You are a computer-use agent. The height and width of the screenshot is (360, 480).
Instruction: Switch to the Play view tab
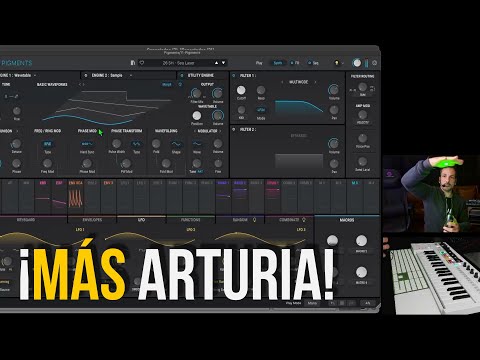(259, 63)
